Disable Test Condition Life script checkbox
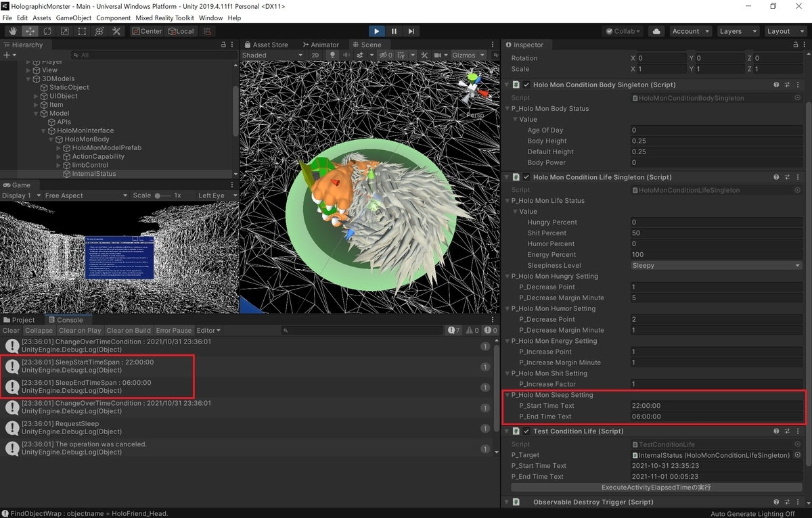Image resolution: width=812 pixels, height=518 pixels. click(x=526, y=431)
